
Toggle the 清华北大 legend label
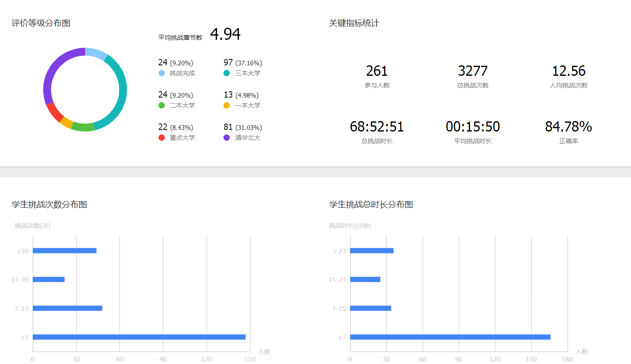coord(247,138)
